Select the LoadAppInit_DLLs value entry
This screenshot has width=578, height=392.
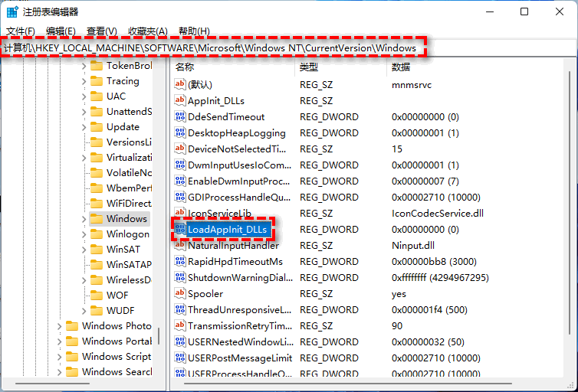click(x=229, y=229)
